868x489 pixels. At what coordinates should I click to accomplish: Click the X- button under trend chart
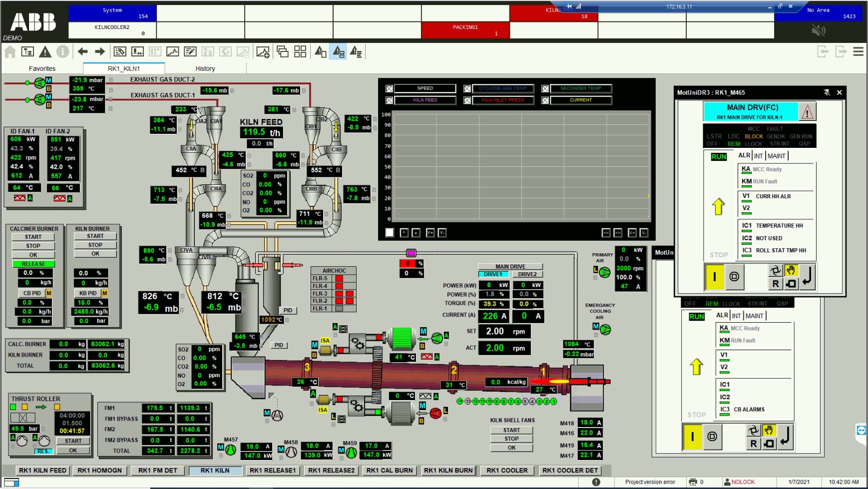644,233
